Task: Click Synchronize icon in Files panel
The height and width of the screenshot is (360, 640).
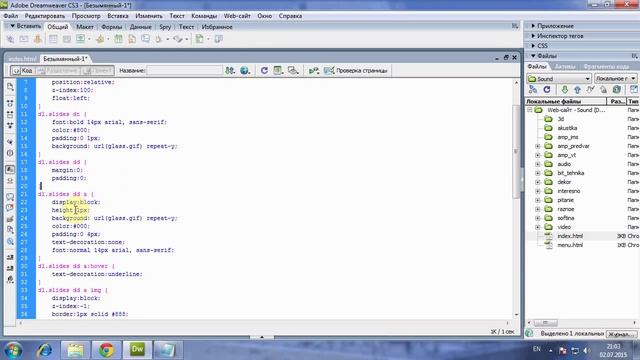Action: coord(617,89)
